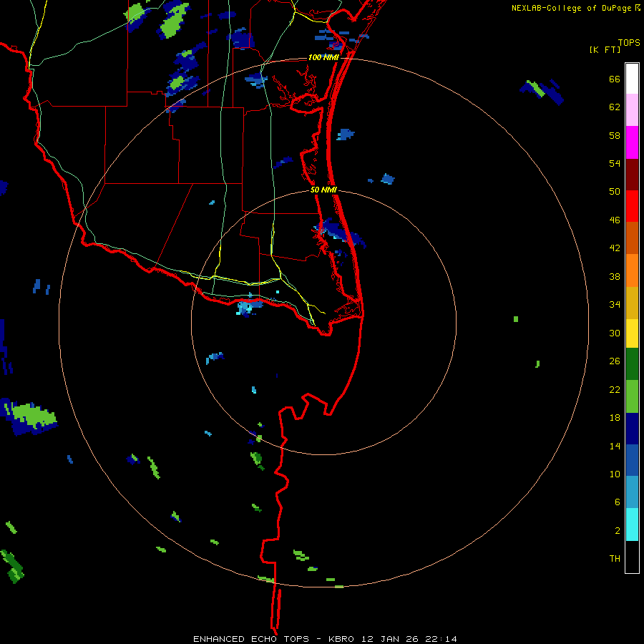This screenshot has width=644, height=644.
Task: Click the 'TOPS' legend heading
Action: pyautogui.click(x=629, y=42)
